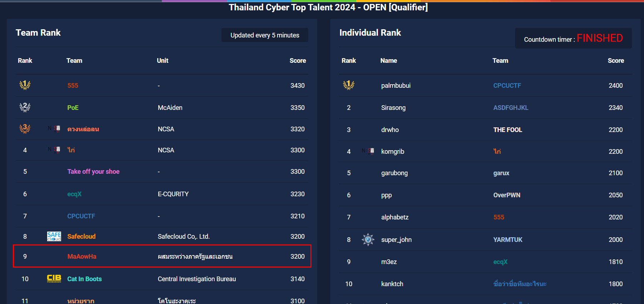This screenshot has height=304, width=644.
Task: Click the McAiden unit cell
Action: (x=170, y=108)
